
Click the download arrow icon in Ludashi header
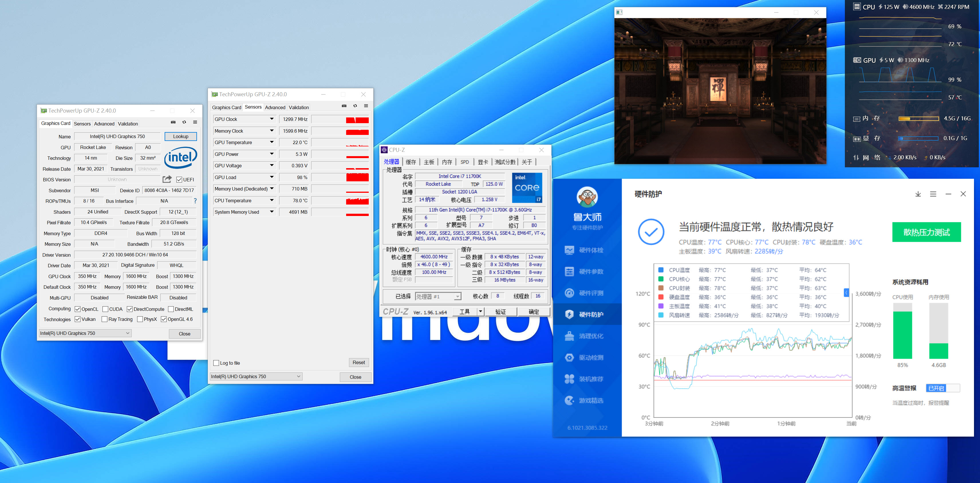(918, 194)
